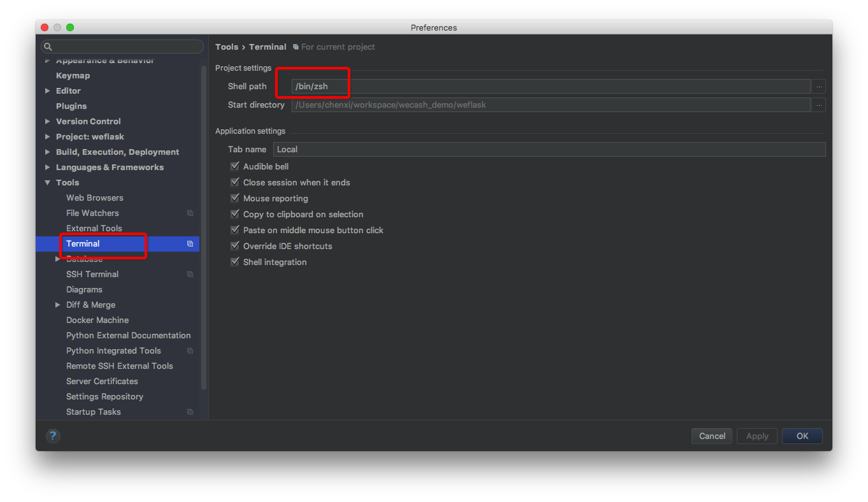Click browse button next to Start directory
The width and height of the screenshot is (868, 502).
coord(819,105)
